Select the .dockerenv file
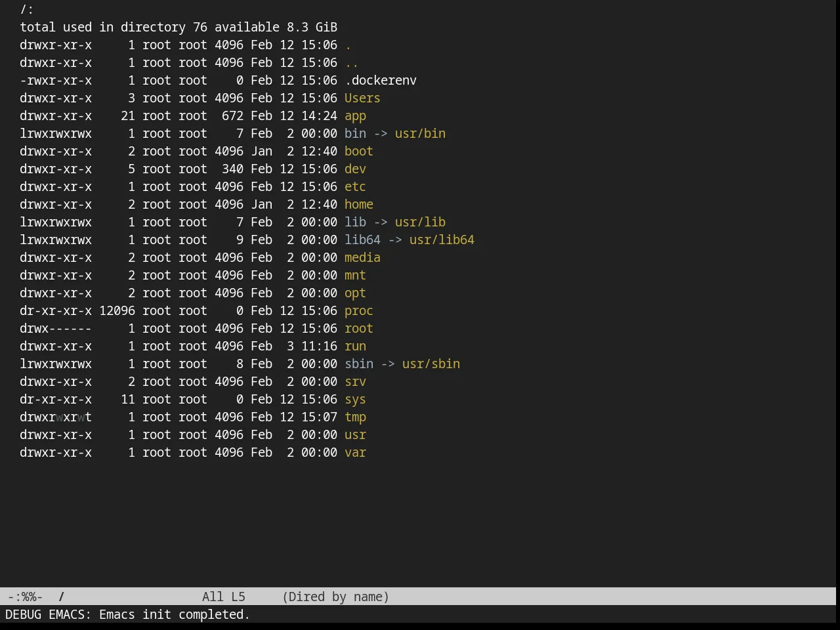840x630 pixels. pos(381,80)
